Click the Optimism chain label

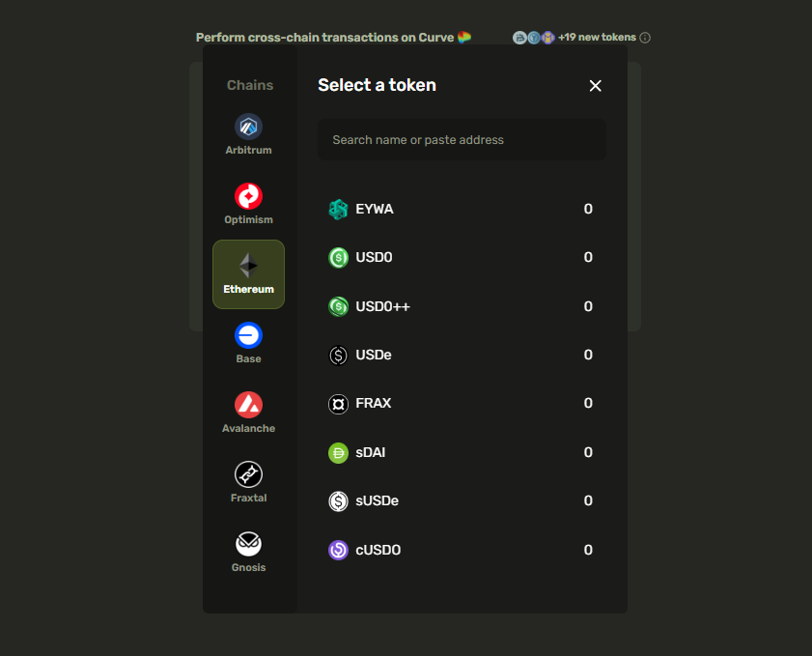coord(248,219)
